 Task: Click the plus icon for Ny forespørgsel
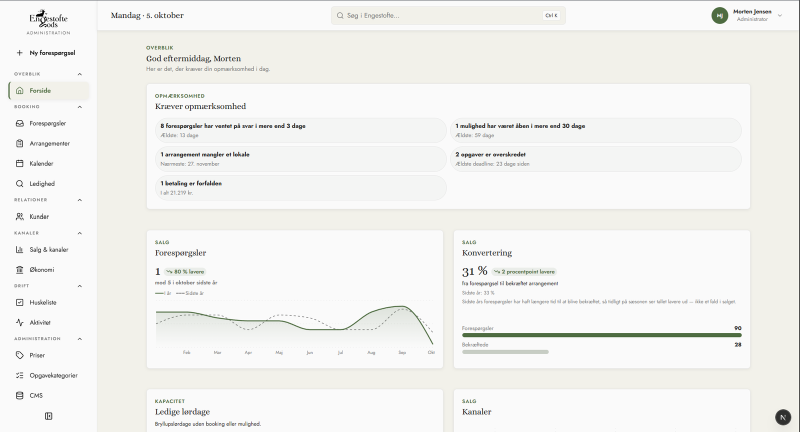click(19, 53)
